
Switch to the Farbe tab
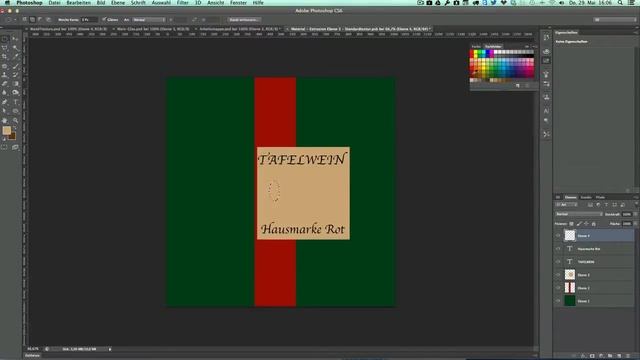[x=476, y=47]
